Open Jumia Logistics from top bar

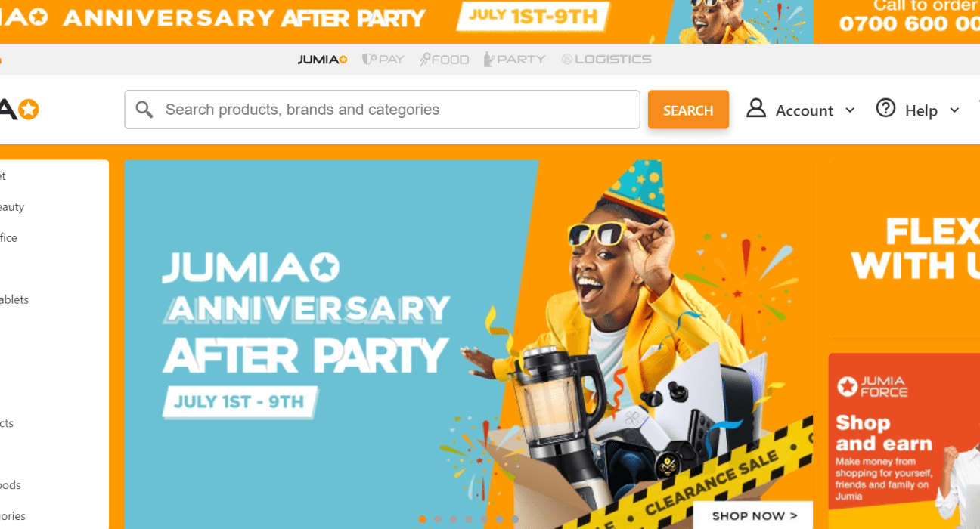606,59
